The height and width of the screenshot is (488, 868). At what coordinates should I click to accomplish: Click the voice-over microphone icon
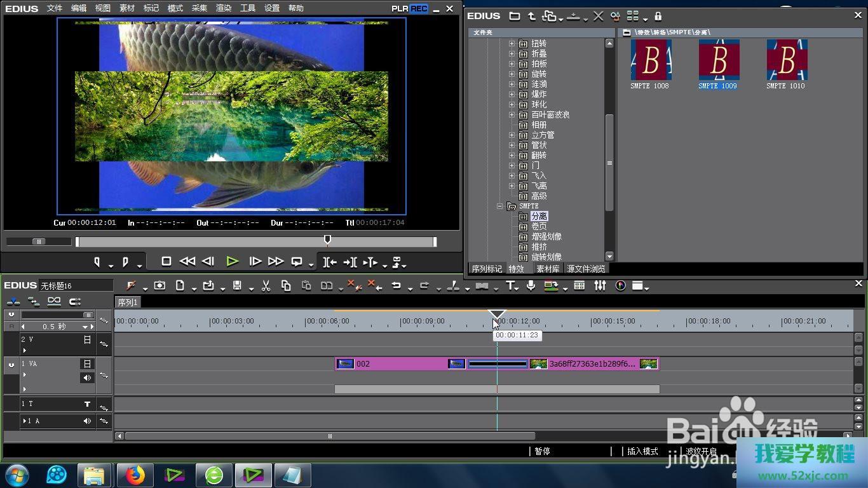[x=531, y=286]
